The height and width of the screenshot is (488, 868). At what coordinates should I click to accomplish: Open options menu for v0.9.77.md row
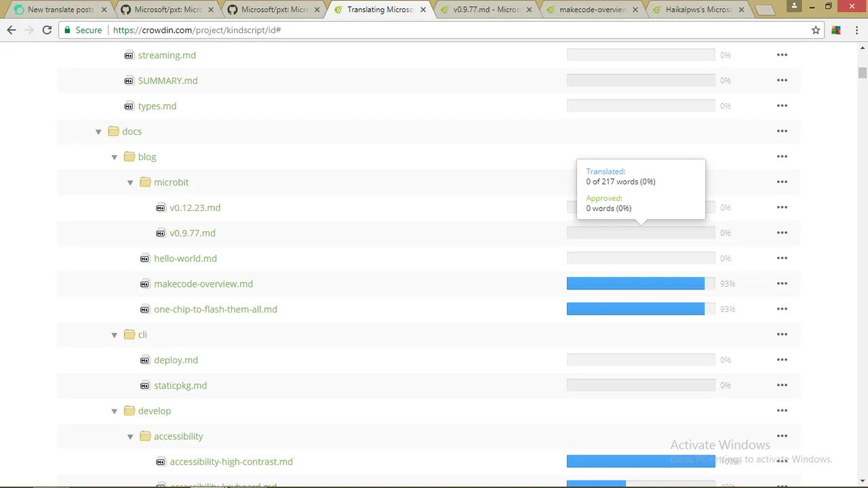tap(782, 232)
